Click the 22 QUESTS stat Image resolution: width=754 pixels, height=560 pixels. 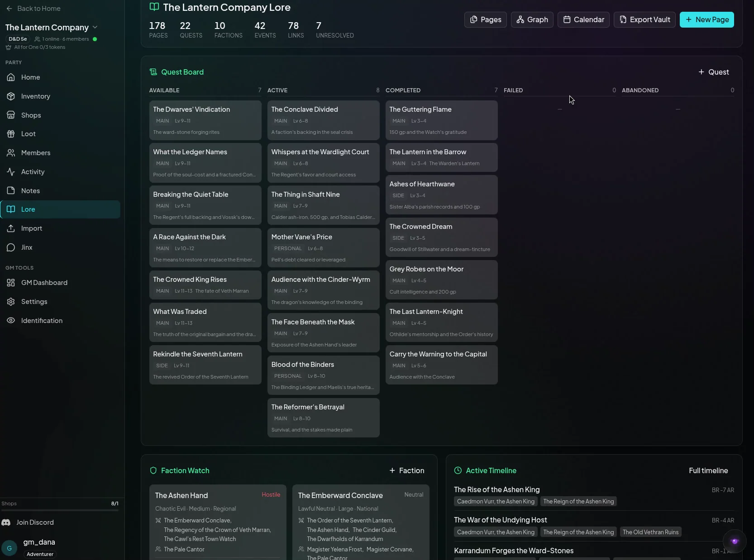point(191,30)
